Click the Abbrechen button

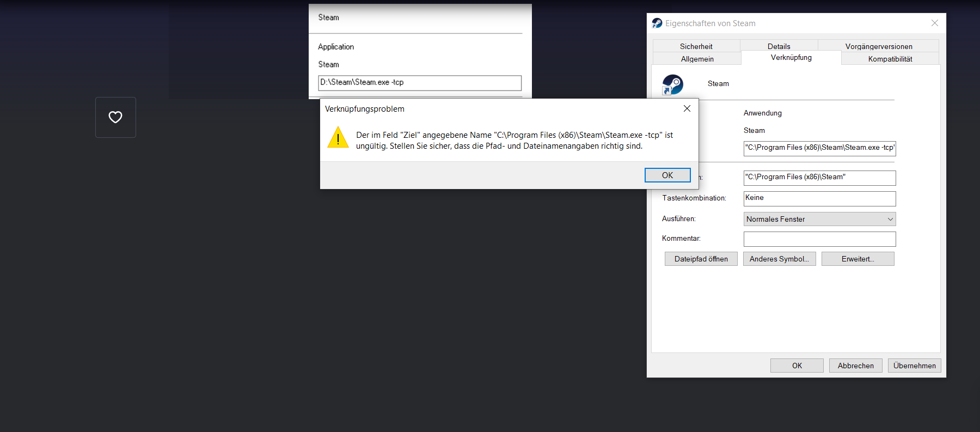855,366
